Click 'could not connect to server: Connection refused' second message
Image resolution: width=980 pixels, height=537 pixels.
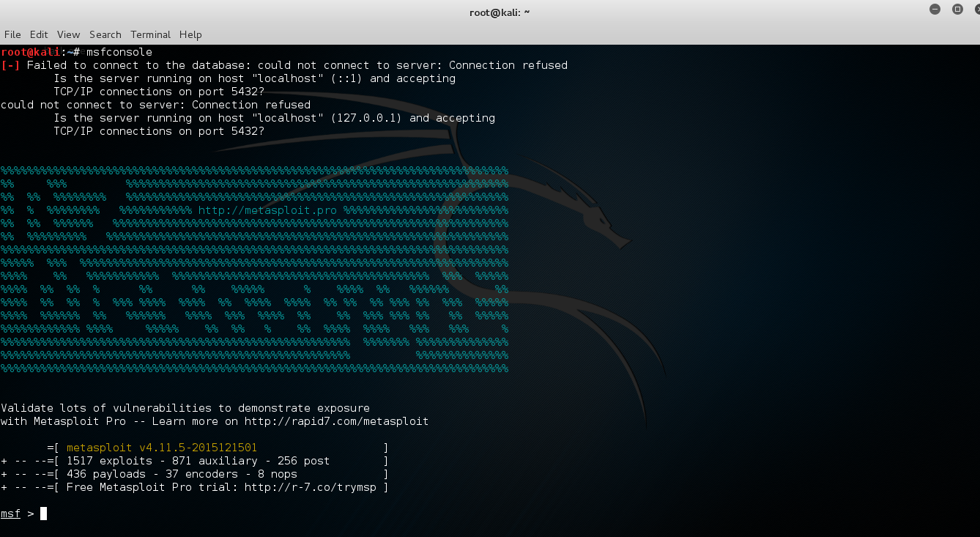pyautogui.click(x=155, y=105)
